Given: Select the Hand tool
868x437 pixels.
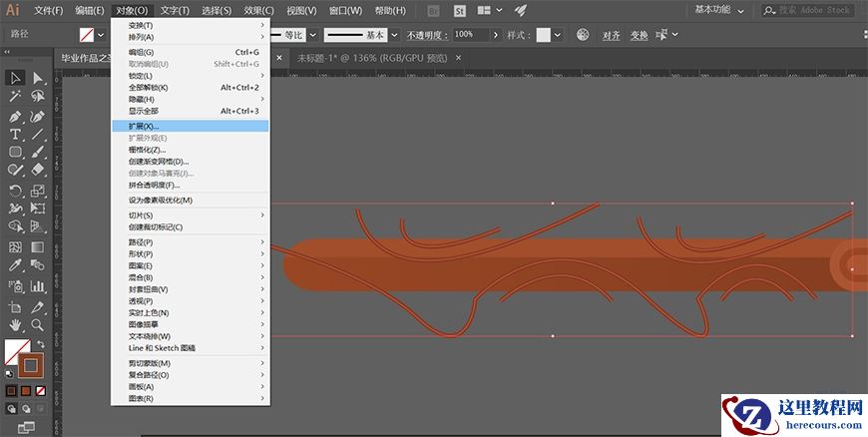Looking at the screenshot, I should point(15,324).
